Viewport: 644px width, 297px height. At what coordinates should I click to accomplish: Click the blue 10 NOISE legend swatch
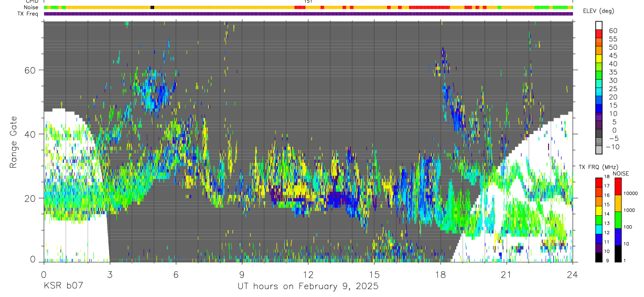(618, 236)
